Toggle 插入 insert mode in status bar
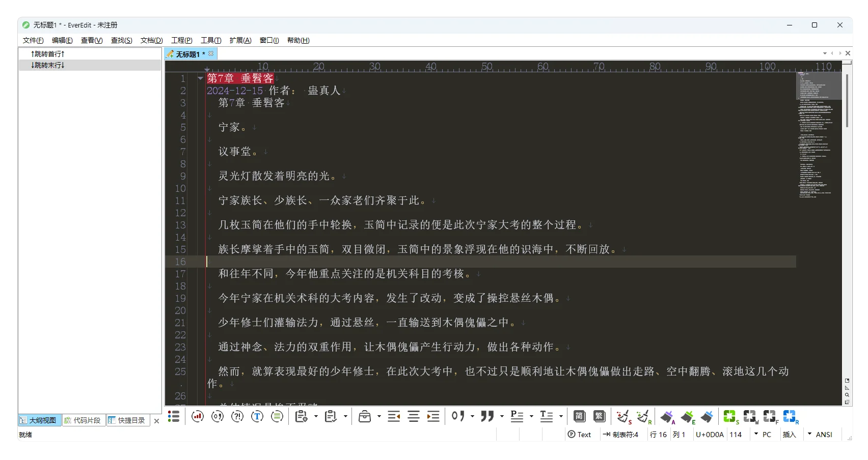This screenshot has width=868, height=460. coord(789,435)
